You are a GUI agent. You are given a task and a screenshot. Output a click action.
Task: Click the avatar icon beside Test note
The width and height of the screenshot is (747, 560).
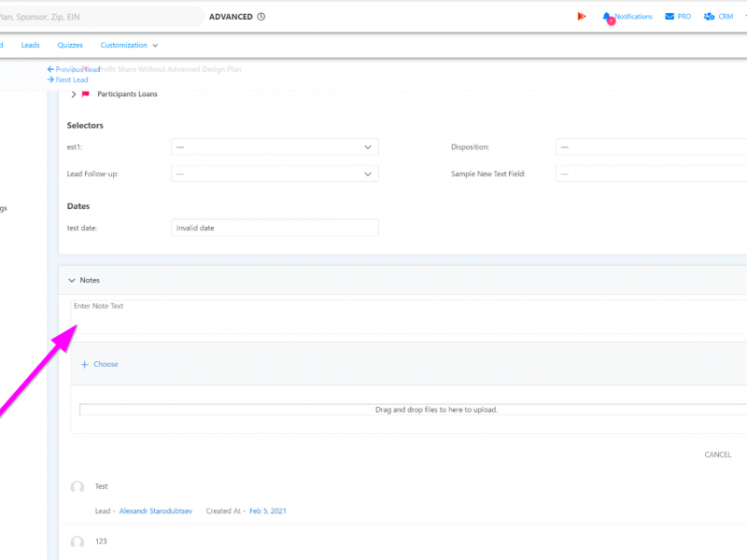(78, 487)
